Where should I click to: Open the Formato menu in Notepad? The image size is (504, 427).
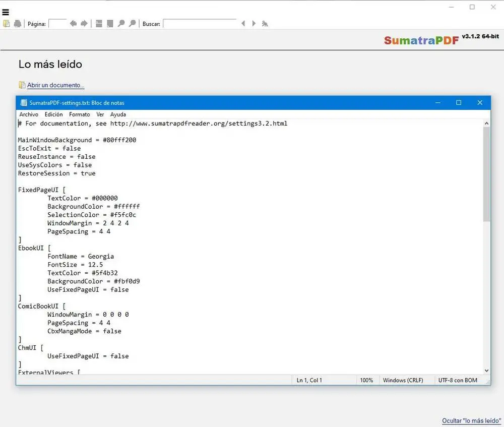coord(80,114)
